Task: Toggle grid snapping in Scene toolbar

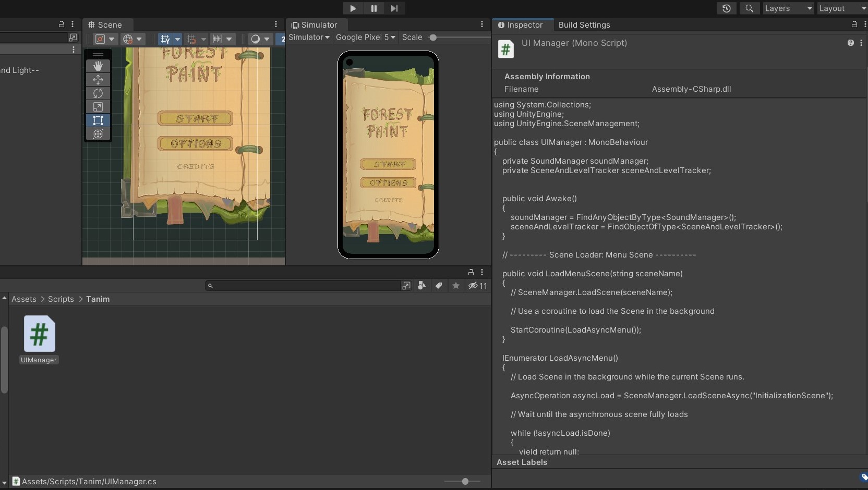Action: point(191,39)
